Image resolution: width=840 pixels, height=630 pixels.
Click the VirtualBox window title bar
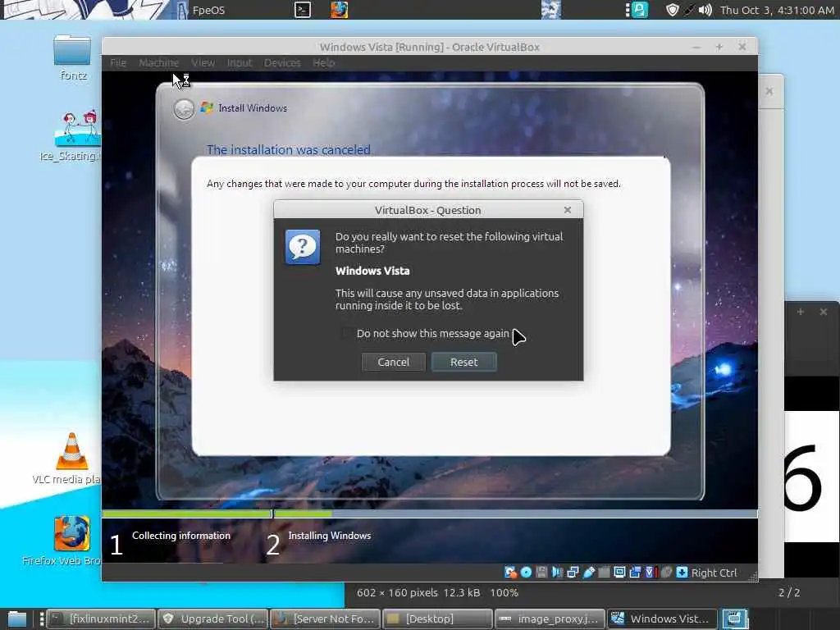429,47
